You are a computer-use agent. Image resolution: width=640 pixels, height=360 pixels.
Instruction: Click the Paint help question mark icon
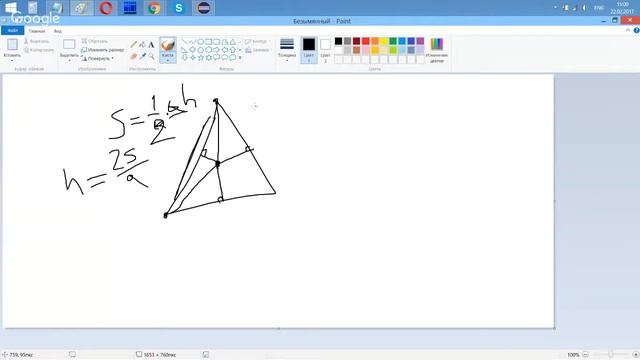pyautogui.click(x=636, y=31)
